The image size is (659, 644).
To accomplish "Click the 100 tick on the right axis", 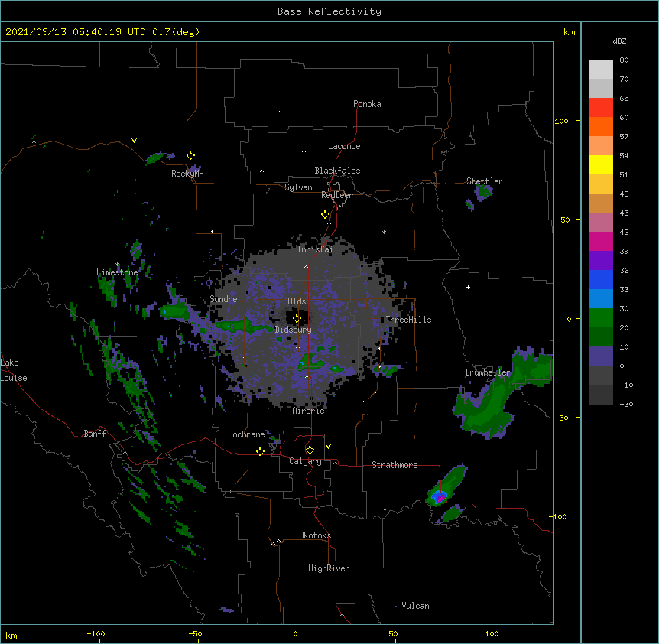I will [561, 121].
